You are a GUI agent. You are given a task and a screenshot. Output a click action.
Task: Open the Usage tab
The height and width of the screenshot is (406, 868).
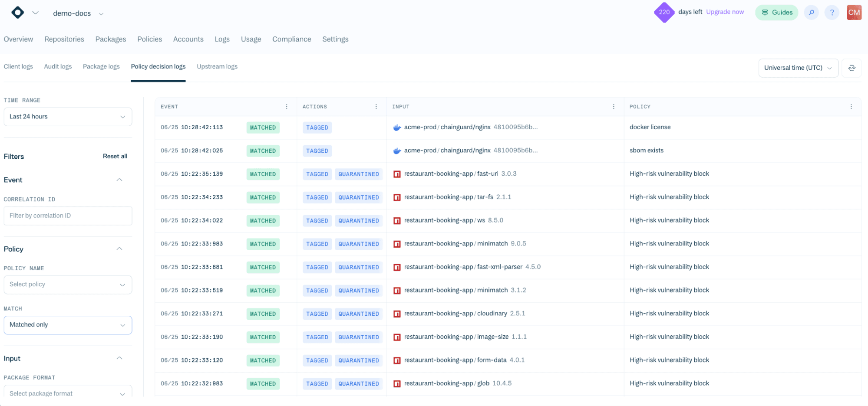pos(251,39)
